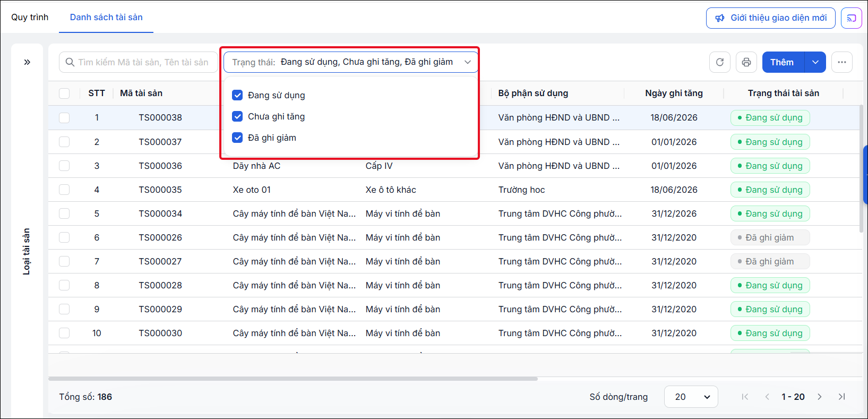868x419 pixels.
Task: Tick the checkbox for row TS000037
Action: click(64, 142)
